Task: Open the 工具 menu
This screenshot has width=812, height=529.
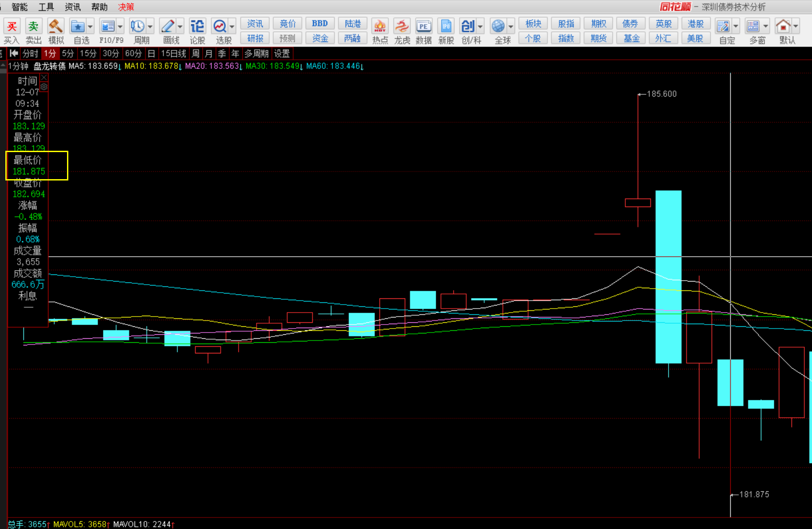Action: click(46, 7)
